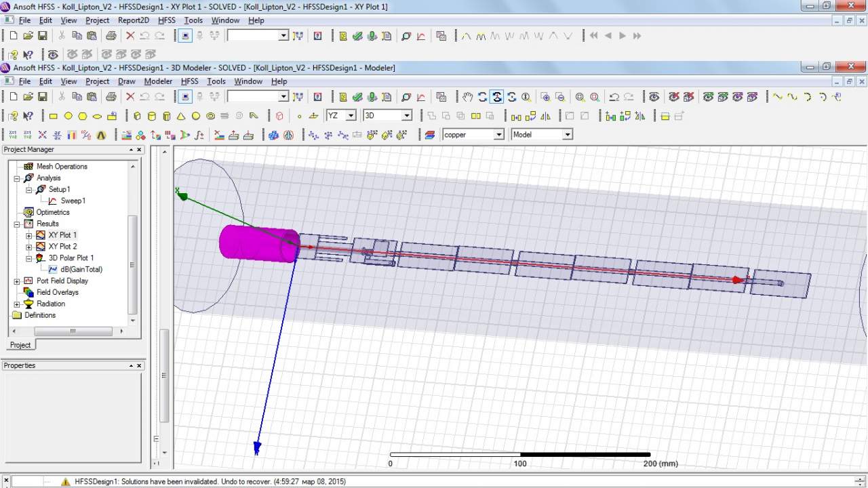Select the Draw rectangle tool
This screenshot has height=488, width=868.
[x=53, y=116]
